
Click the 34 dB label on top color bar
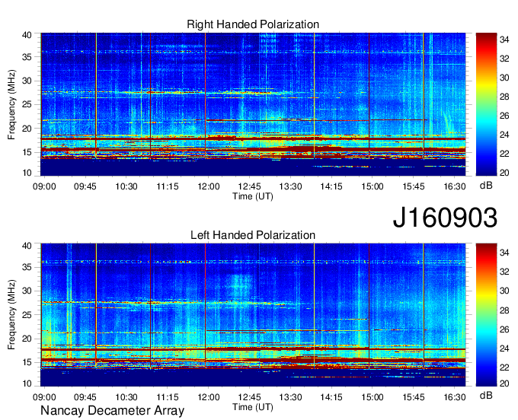tap(504, 40)
